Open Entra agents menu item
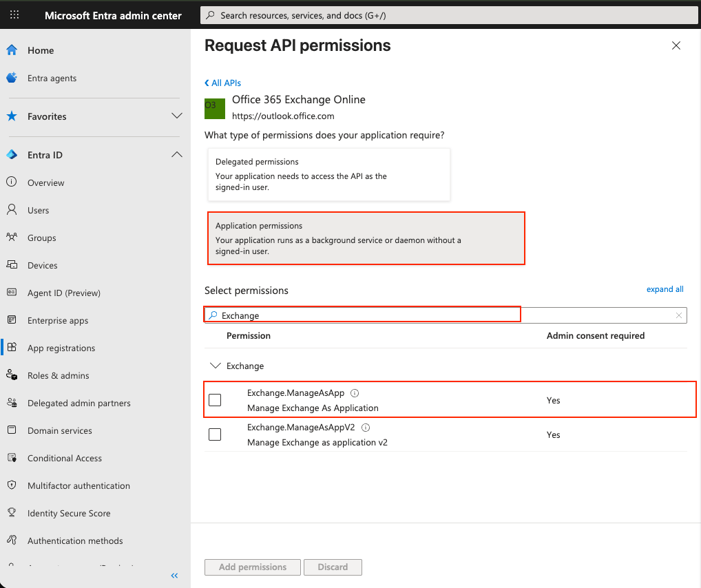 coord(52,78)
